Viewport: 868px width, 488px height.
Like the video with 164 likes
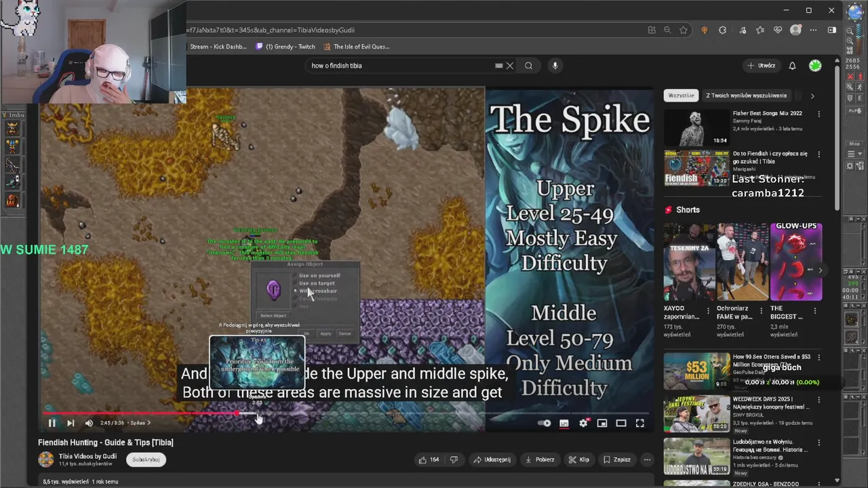point(429,460)
